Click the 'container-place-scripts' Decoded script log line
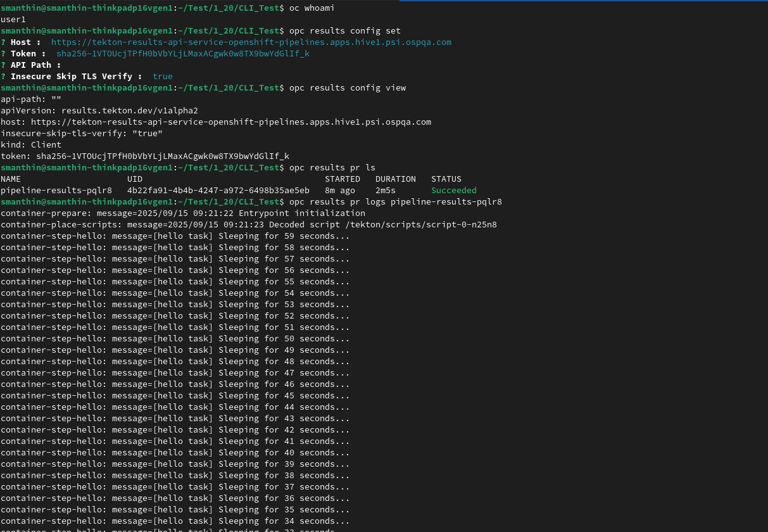The width and height of the screenshot is (768, 532). (249, 225)
